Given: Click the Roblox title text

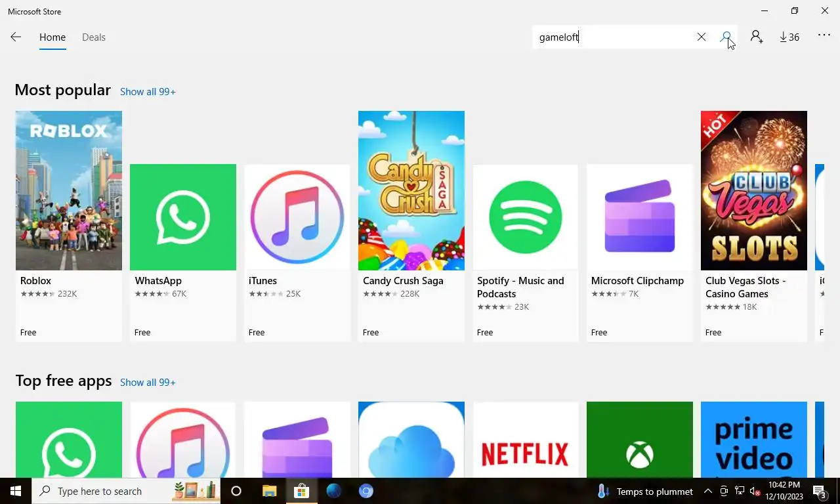Looking at the screenshot, I should tap(35, 281).
